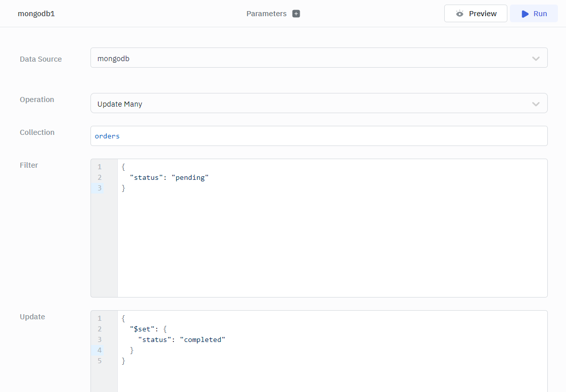
Task: Open the Operation chevron arrow
Action: [x=536, y=104]
